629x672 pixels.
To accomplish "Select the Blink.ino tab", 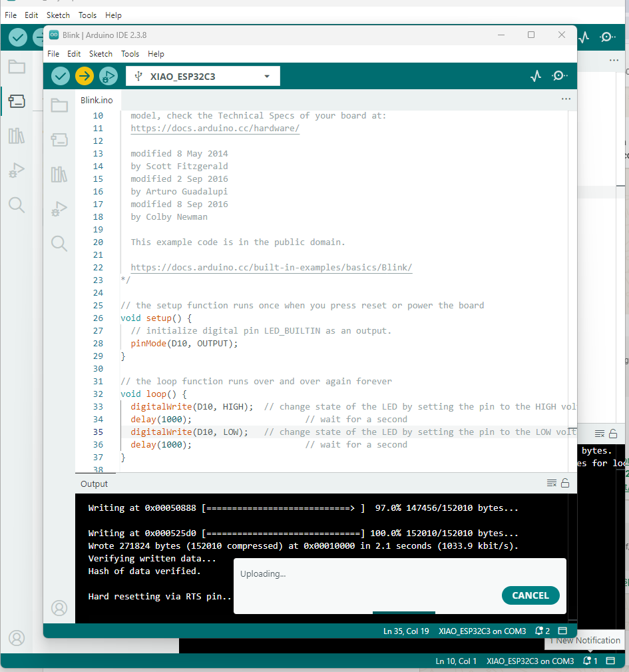I will (x=97, y=101).
